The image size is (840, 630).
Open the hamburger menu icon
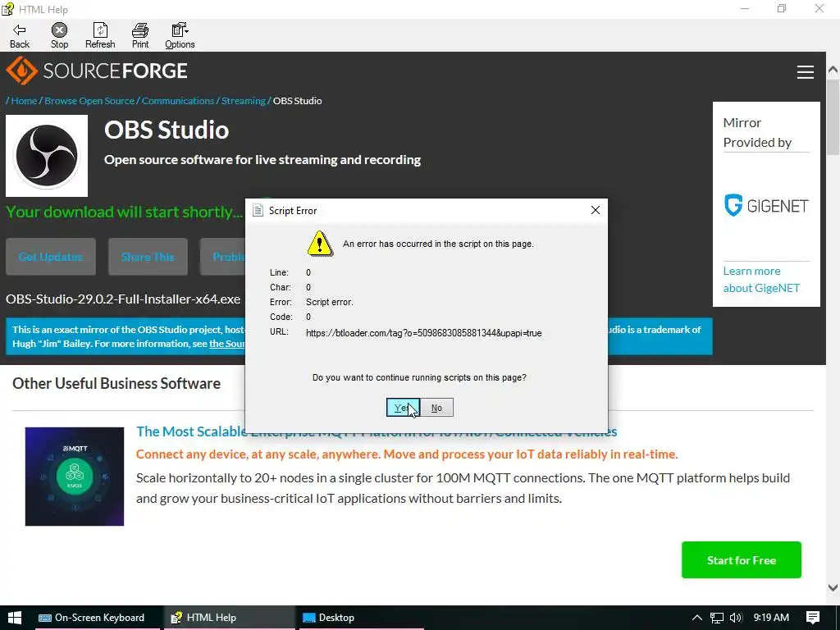click(x=806, y=72)
